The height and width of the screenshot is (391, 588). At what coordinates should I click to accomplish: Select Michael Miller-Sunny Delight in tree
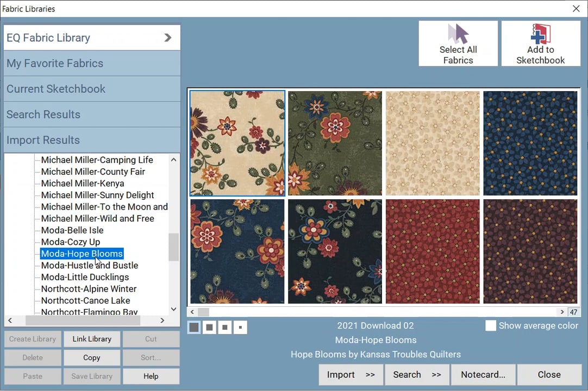(x=97, y=195)
